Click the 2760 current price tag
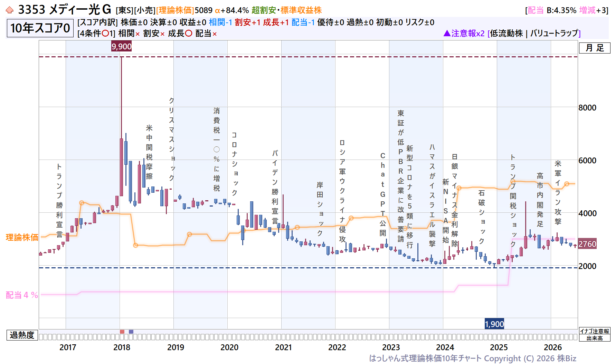Image resolution: width=615 pixels, height=364 pixels. point(587,244)
